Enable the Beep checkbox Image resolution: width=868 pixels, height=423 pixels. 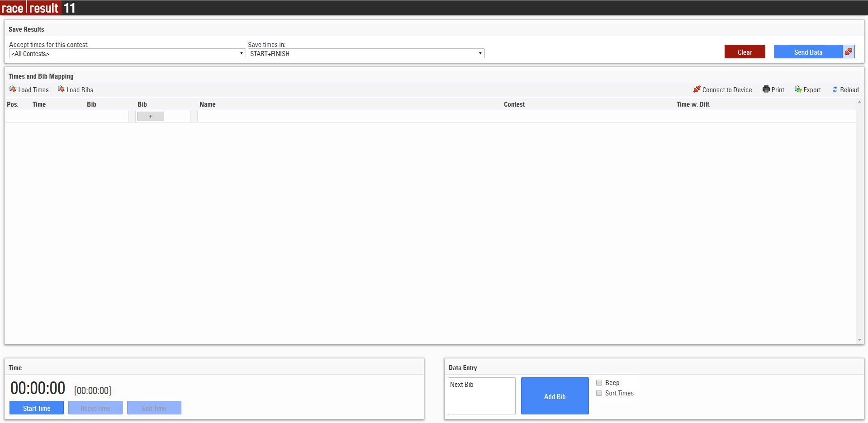point(599,383)
